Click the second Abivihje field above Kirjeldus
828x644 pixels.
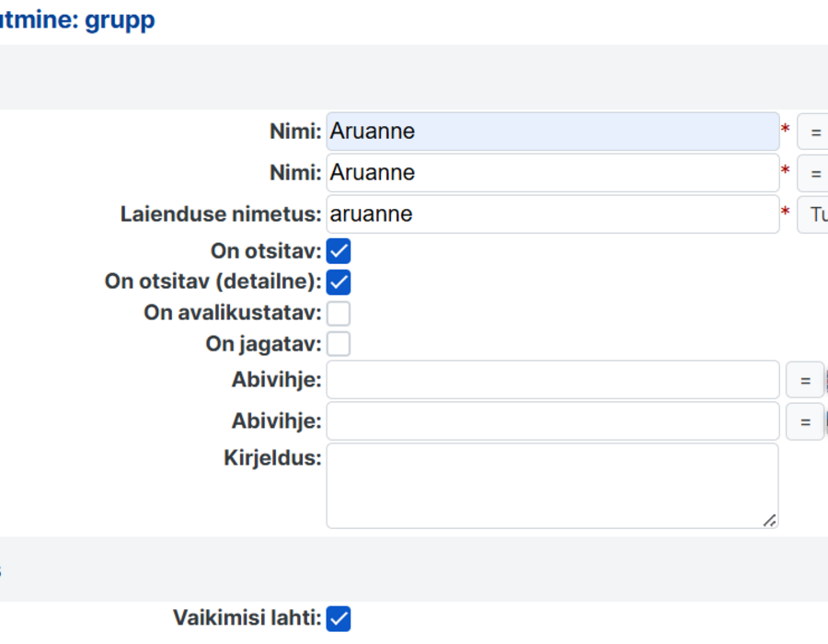pos(553,421)
